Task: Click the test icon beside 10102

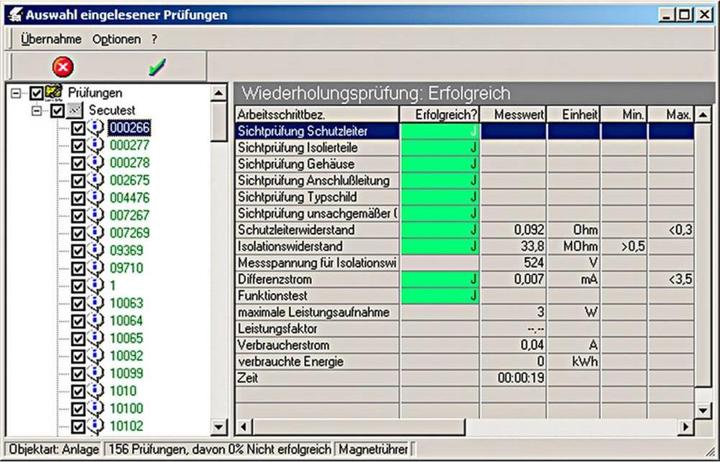Action: 96,426
